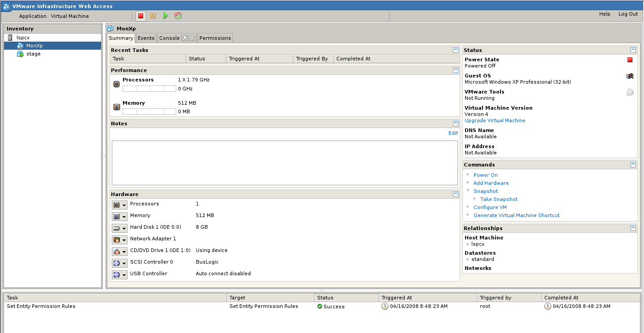
Task: Open the Processors hardware dropdown
Action: pos(119,205)
